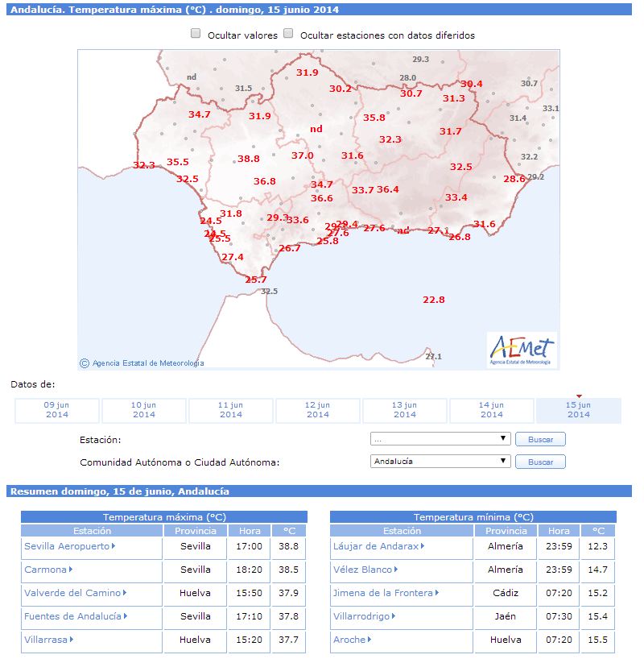The height and width of the screenshot is (663, 644).
Task: Enable the Ocultar valores checkbox
Action: point(196,33)
